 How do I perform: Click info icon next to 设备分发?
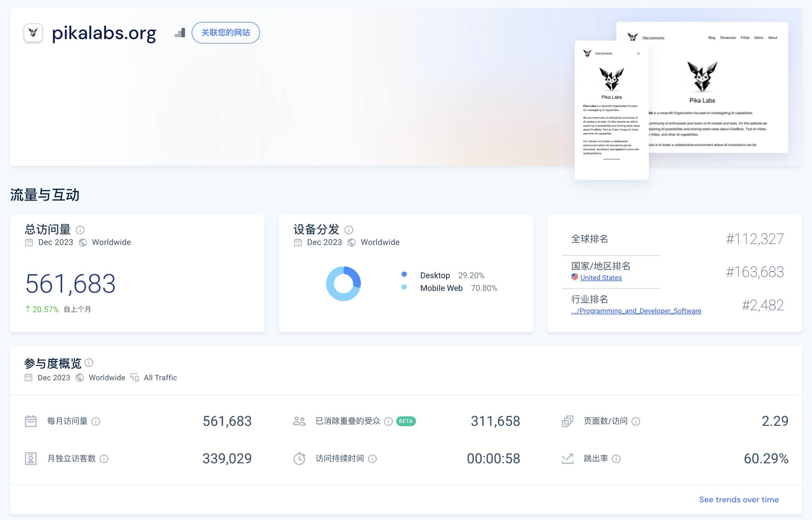coord(349,230)
